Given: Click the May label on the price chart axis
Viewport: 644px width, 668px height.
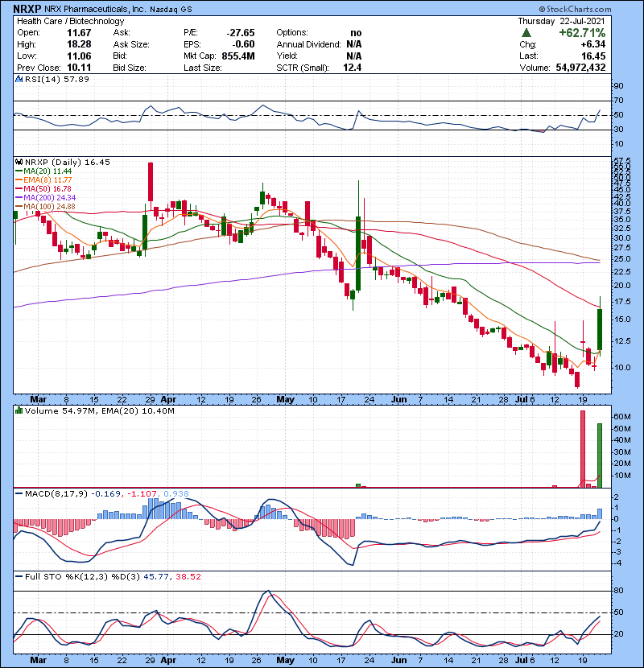Looking at the screenshot, I should [x=285, y=400].
